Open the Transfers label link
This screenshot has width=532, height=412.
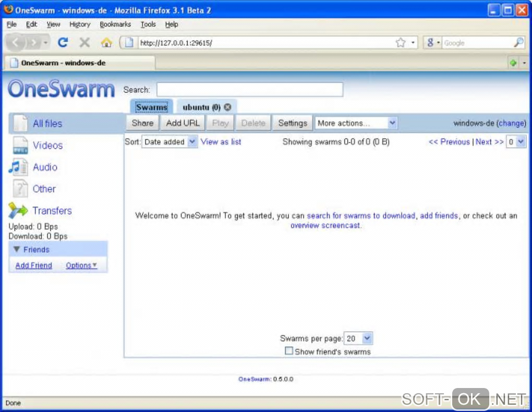click(52, 210)
